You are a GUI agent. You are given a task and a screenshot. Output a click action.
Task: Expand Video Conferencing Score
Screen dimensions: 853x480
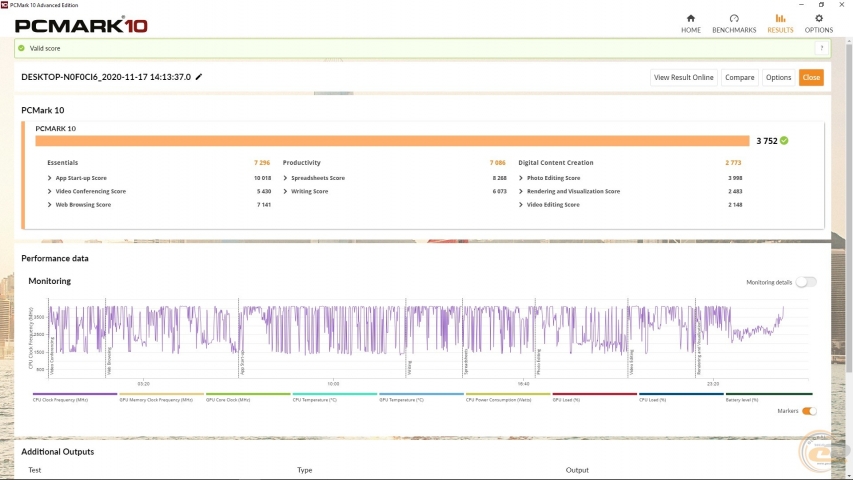click(50, 192)
